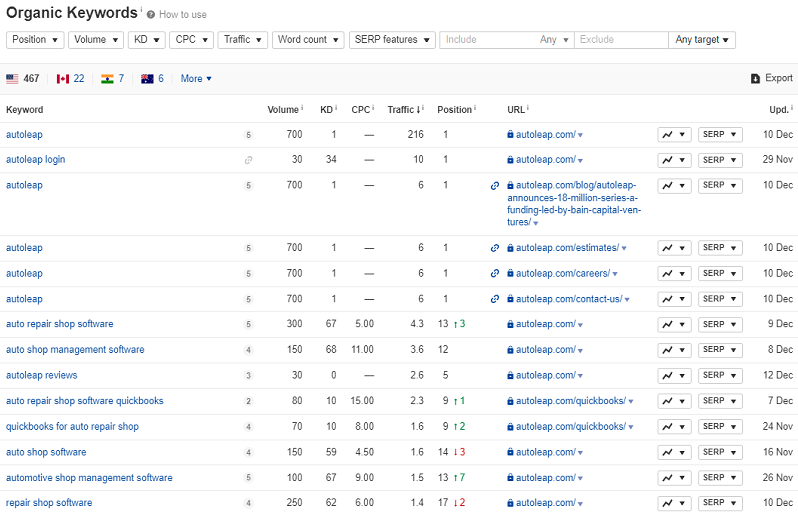The width and height of the screenshot is (798, 512).
Task: Open the KD filter dropdown
Action: (x=147, y=40)
